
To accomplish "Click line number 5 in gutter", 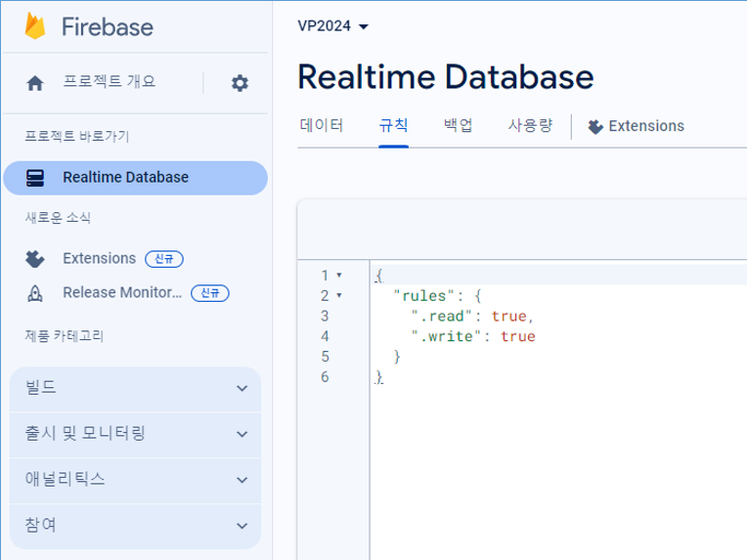I will pyautogui.click(x=325, y=357).
